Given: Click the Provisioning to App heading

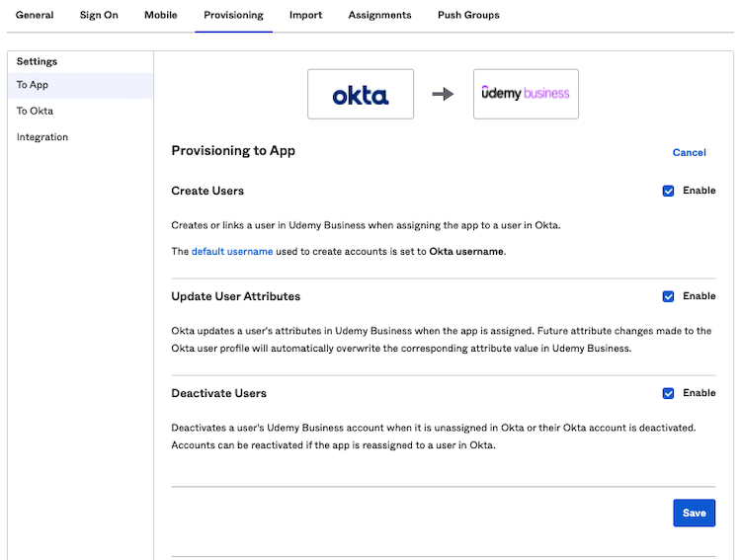Looking at the screenshot, I should click(233, 151).
